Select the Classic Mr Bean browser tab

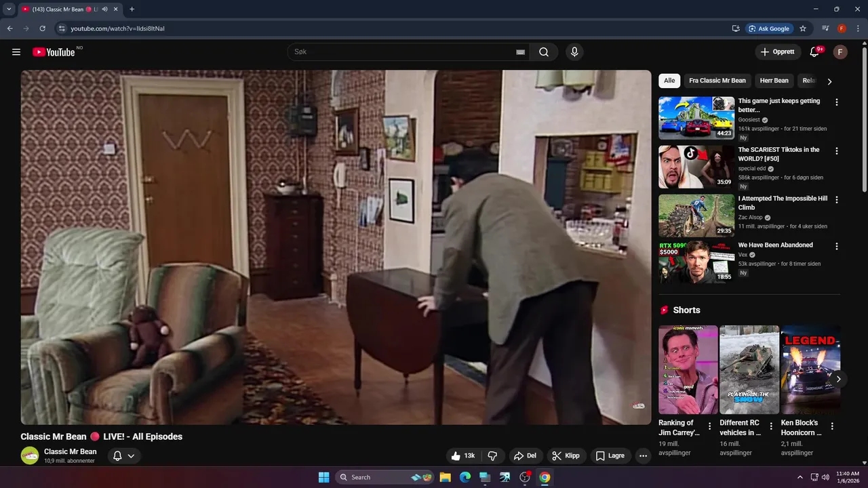coord(69,9)
